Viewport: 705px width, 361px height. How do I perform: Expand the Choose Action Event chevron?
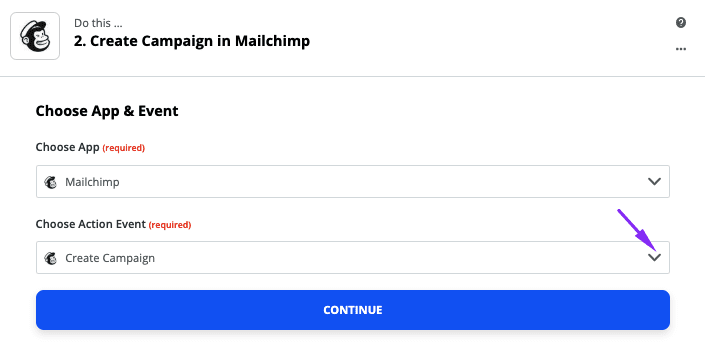click(654, 258)
